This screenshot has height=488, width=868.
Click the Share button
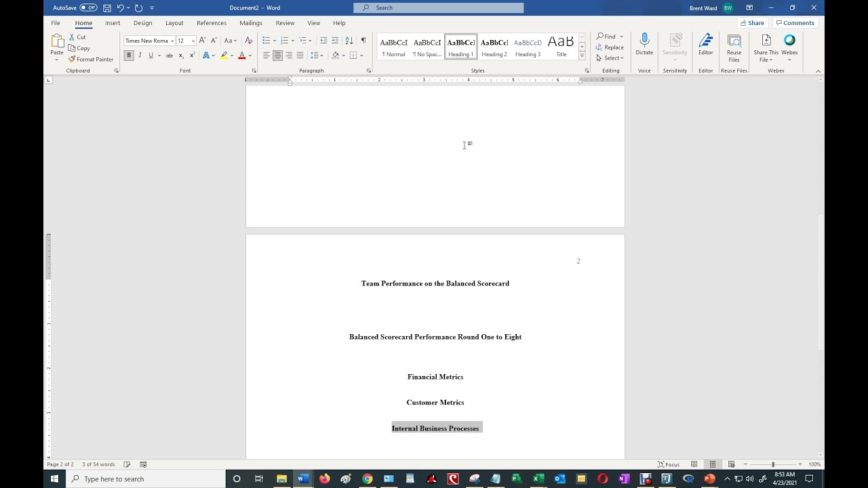[752, 23]
